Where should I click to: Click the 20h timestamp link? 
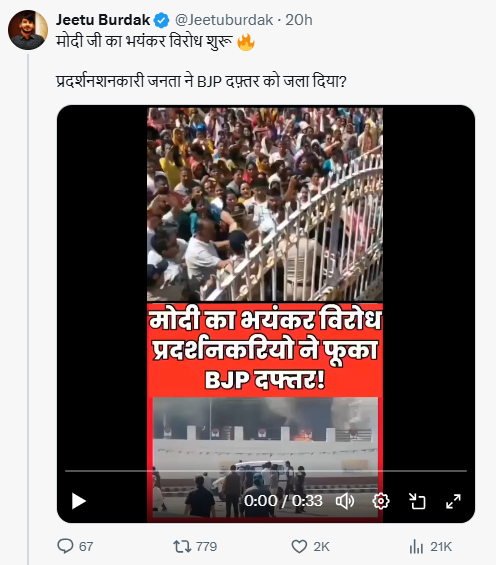(x=299, y=20)
